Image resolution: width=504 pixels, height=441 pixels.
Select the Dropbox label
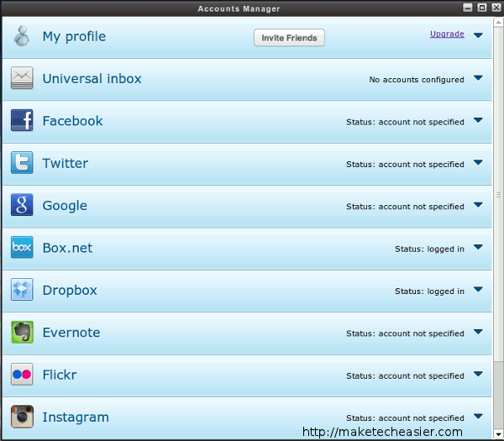[70, 291]
